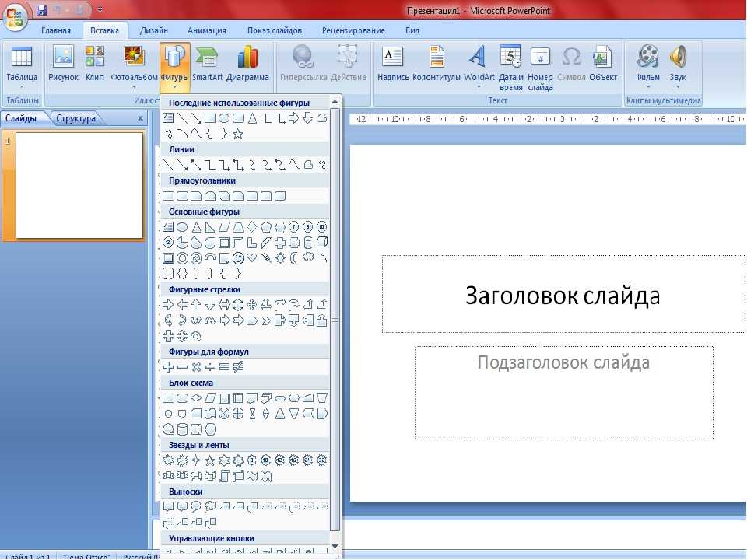The width and height of the screenshot is (747, 560).
Task: Choose the heart shape in Основные фигуры
Action: [x=251, y=258]
